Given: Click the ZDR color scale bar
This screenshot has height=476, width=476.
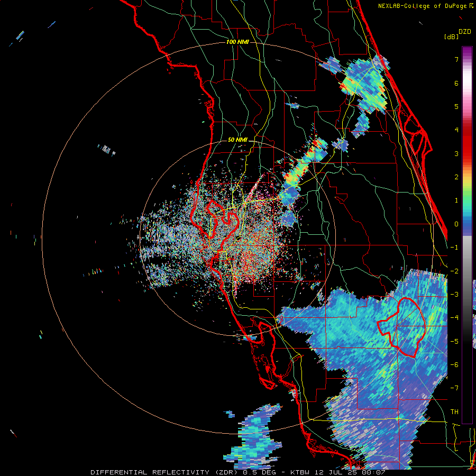Looking at the screenshot, I should pos(467,235).
